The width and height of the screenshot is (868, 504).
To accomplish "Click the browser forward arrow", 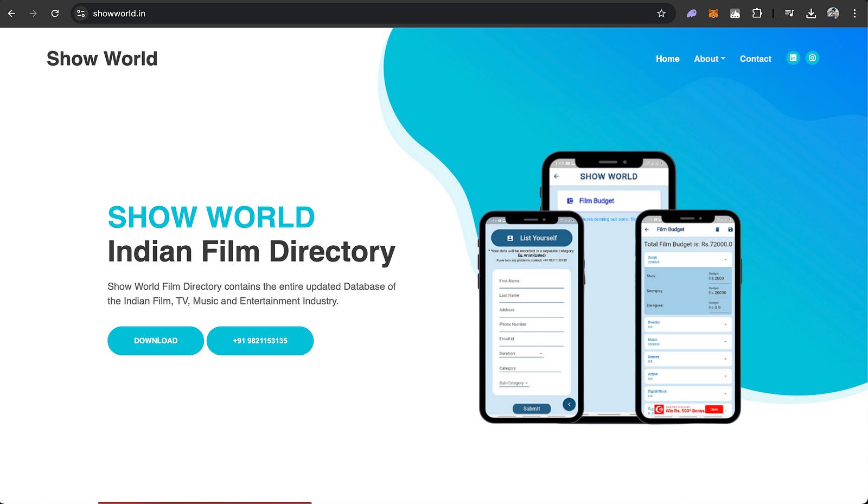I will click(x=33, y=14).
